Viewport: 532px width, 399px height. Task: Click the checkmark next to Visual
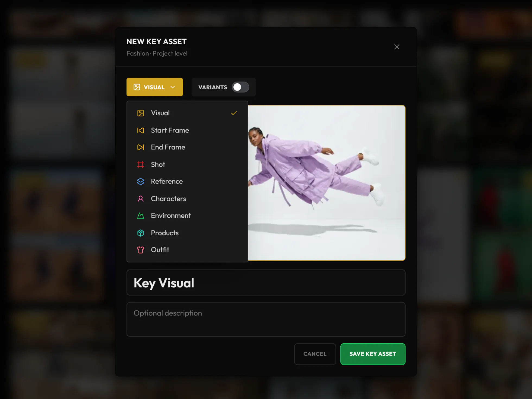pos(234,113)
